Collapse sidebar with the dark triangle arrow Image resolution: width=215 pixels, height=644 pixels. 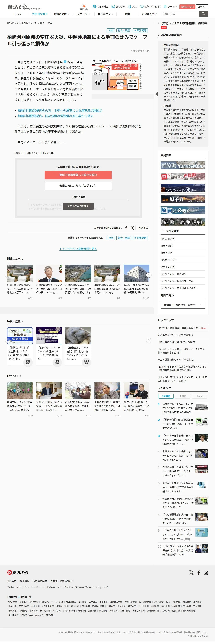tap(157, 94)
